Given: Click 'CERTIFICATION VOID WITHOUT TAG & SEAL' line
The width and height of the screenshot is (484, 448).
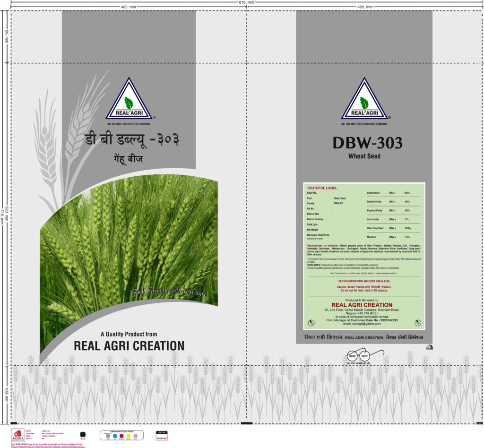Looking at the screenshot, I should (364, 281).
